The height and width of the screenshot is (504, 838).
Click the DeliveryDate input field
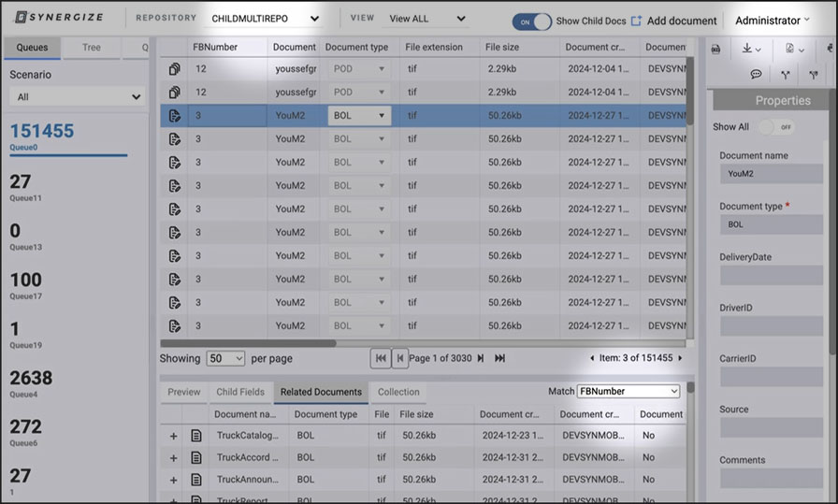click(x=771, y=276)
